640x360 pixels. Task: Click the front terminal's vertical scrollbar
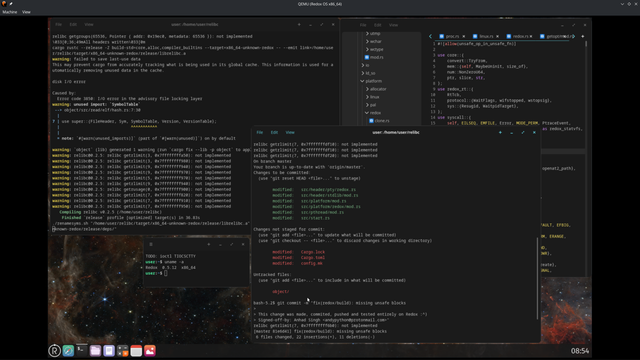pos(538,278)
